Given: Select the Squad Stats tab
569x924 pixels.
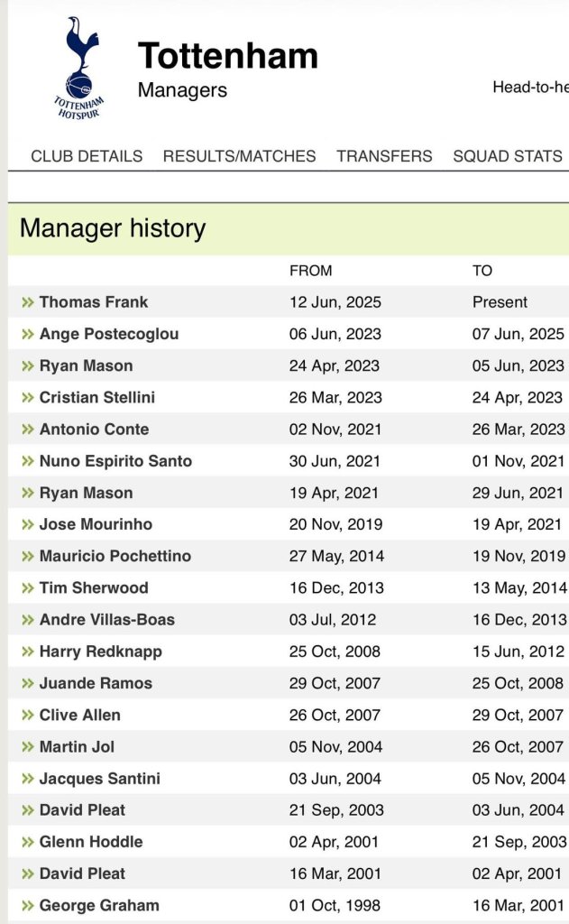Looking at the screenshot, I should point(508,156).
